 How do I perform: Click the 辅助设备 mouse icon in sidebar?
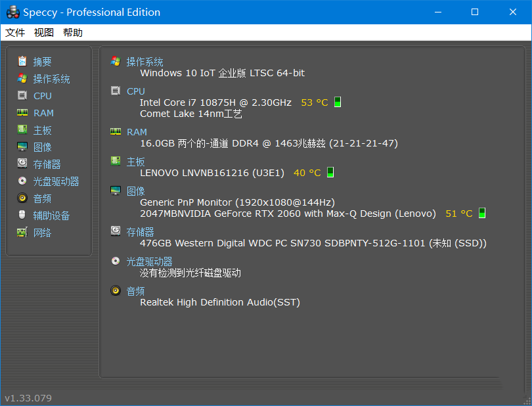(22, 215)
